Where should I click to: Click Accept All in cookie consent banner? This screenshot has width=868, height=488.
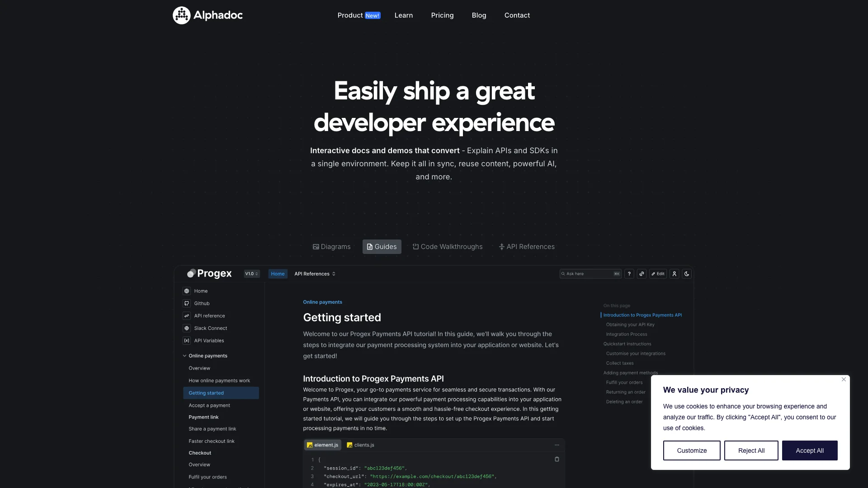point(809,450)
